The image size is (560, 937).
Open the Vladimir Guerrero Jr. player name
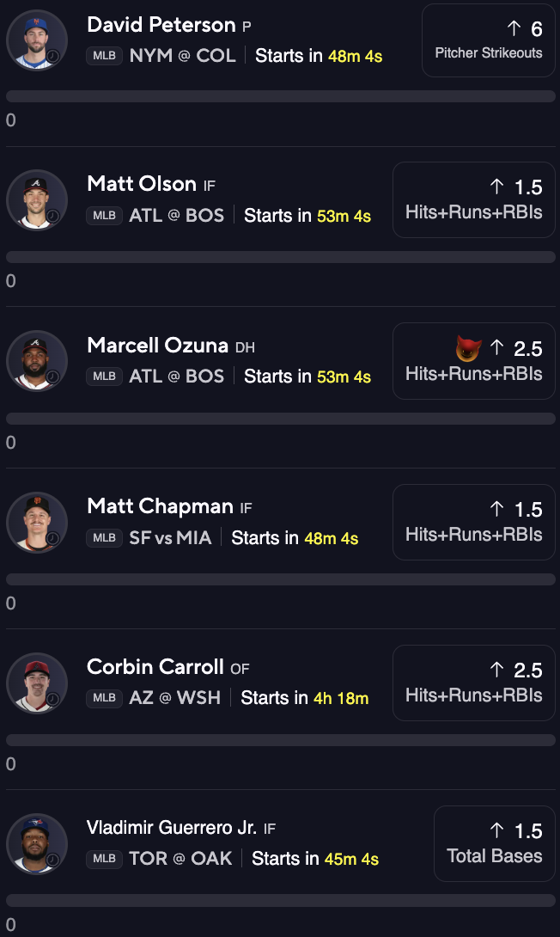pyautogui.click(x=172, y=828)
